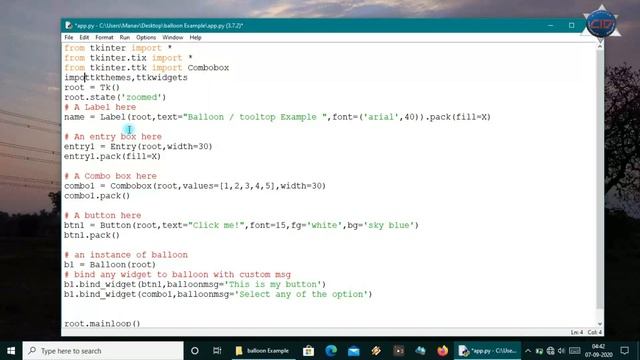Click 'Ln: 4' in the status bar
This screenshot has width=640, height=360.
coord(577,332)
